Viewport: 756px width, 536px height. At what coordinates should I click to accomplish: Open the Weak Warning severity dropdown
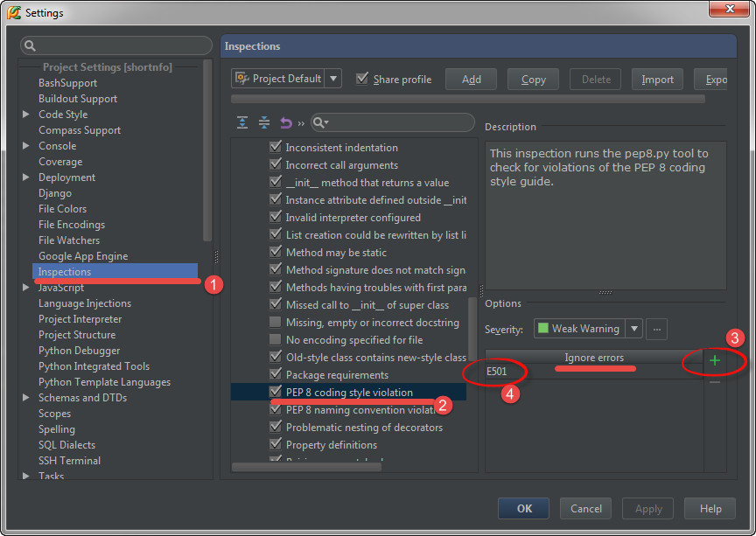click(x=634, y=329)
